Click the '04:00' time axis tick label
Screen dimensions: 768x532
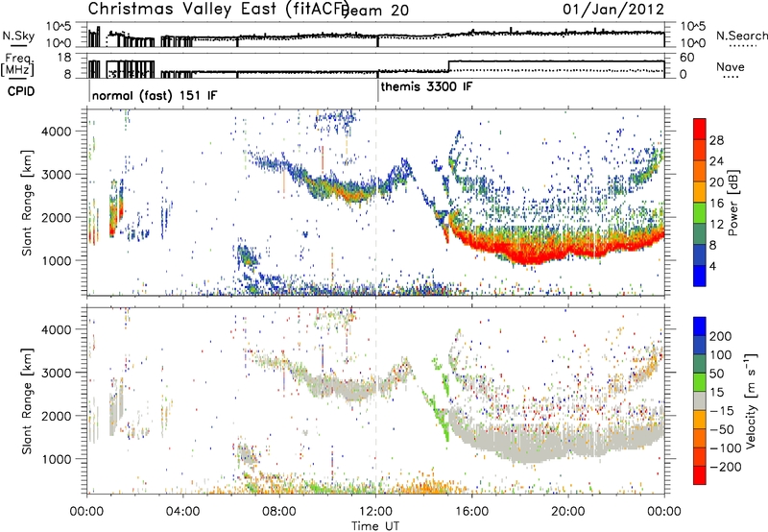point(183,512)
